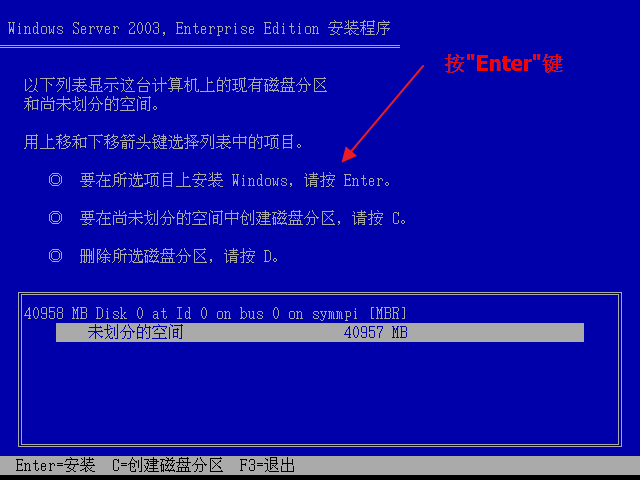The width and height of the screenshot is (640, 480).
Task: Click Enter=安装 in the bottom status bar
Action: click(x=55, y=465)
